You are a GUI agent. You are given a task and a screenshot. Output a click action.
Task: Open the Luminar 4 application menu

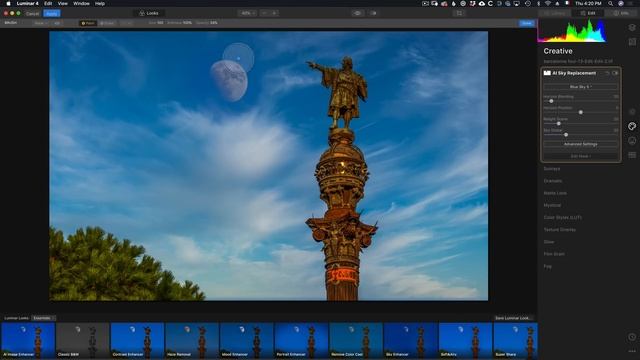[27, 3]
